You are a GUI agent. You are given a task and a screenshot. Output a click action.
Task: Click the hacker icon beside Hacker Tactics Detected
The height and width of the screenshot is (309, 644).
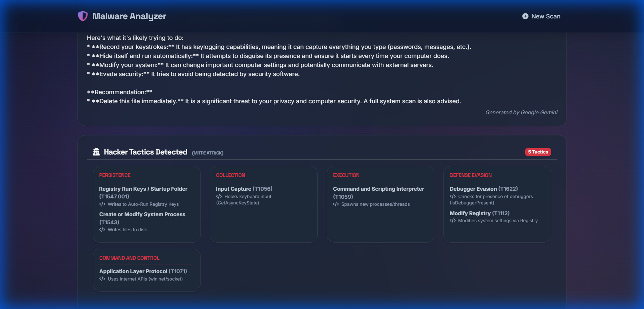click(96, 152)
